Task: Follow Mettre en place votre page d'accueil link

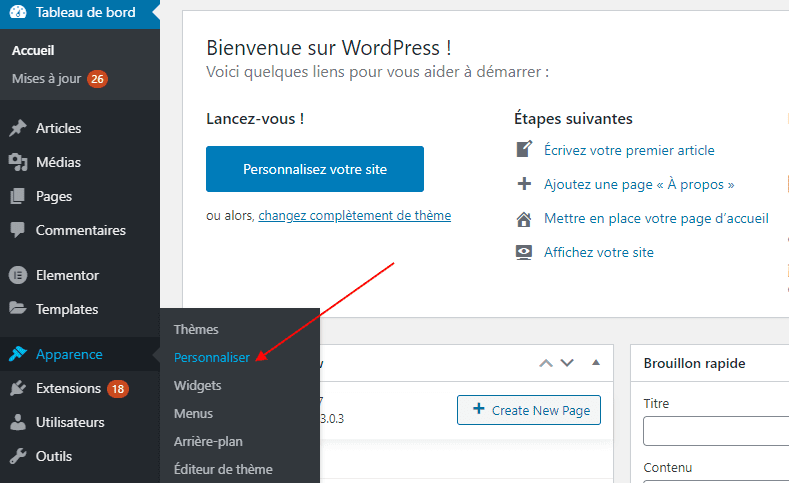Action: click(x=656, y=218)
